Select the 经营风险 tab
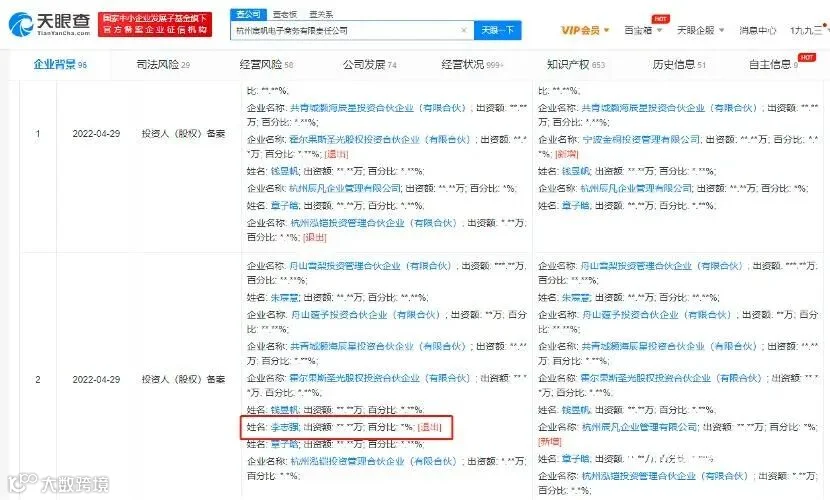830x500 pixels. 266,65
